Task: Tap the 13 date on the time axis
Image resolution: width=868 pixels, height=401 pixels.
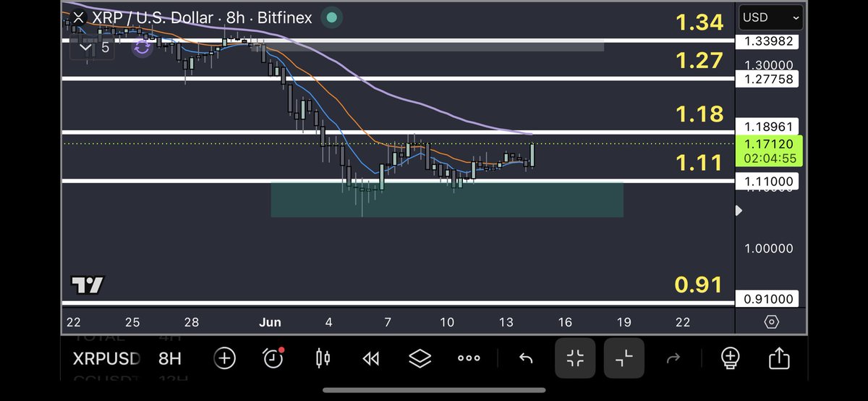Action: pyautogui.click(x=506, y=322)
